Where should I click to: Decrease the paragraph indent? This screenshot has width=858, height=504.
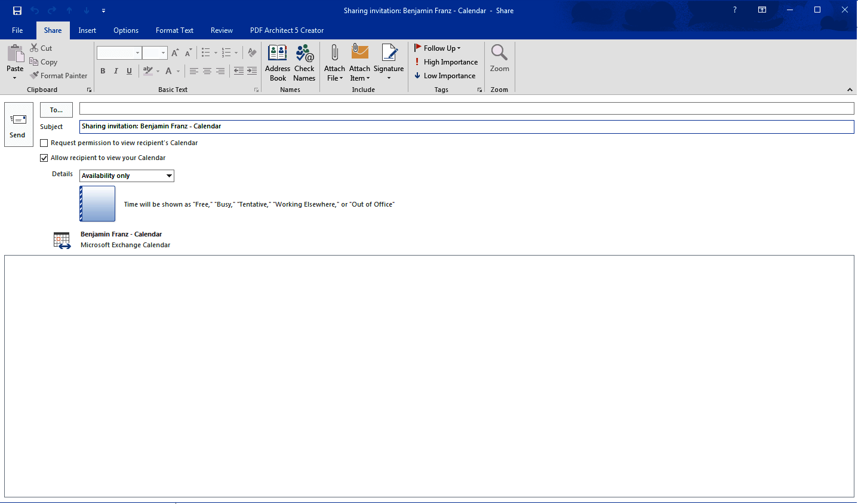point(239,71)
